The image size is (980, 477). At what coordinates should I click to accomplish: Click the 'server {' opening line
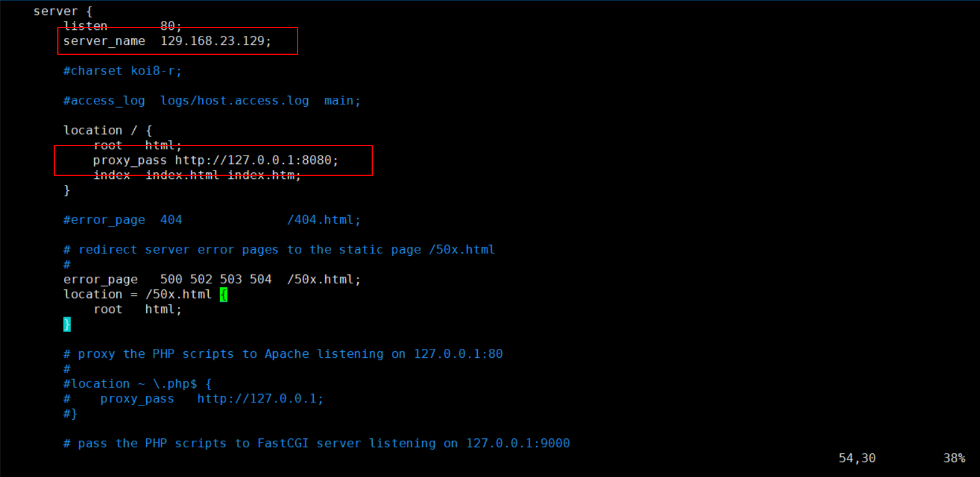click(63, 11)
